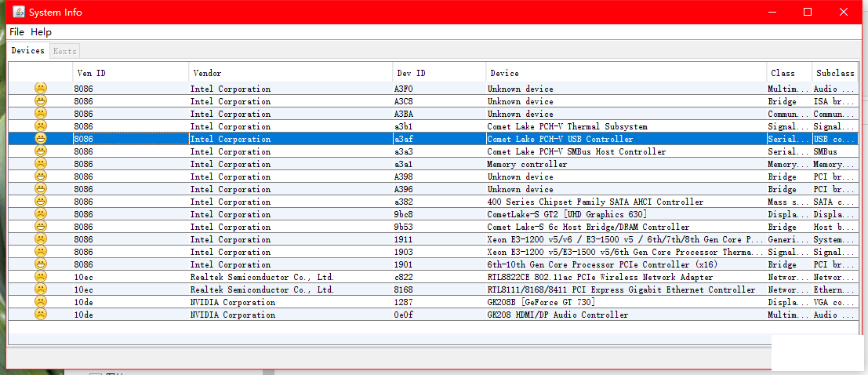Sort by the Ven ID column header

pyautogui.click(x=131, y=73)
